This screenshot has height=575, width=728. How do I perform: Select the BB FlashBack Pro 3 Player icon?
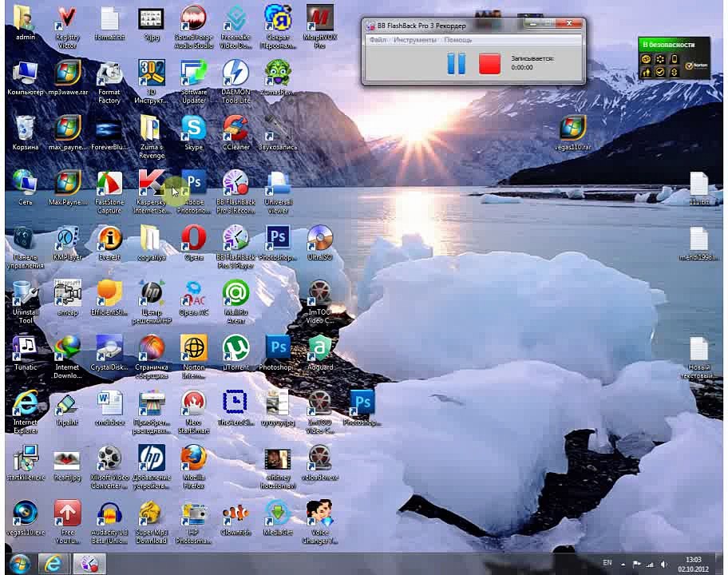click(235, 247)
